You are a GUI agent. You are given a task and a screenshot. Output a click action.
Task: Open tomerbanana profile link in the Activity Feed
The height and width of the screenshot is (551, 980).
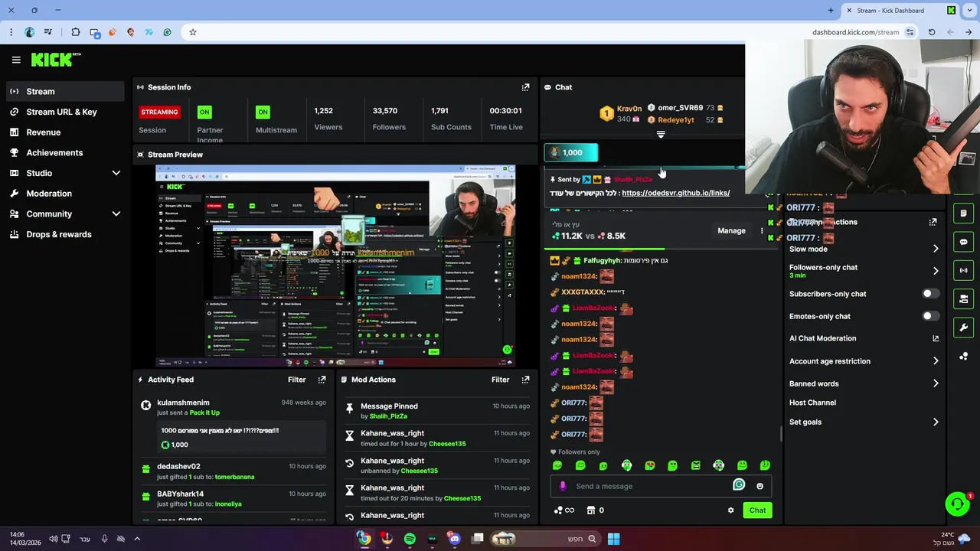tap(234, 477)
